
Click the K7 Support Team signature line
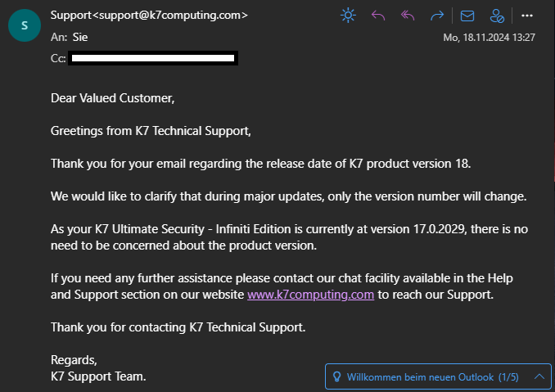click(98, 376)
